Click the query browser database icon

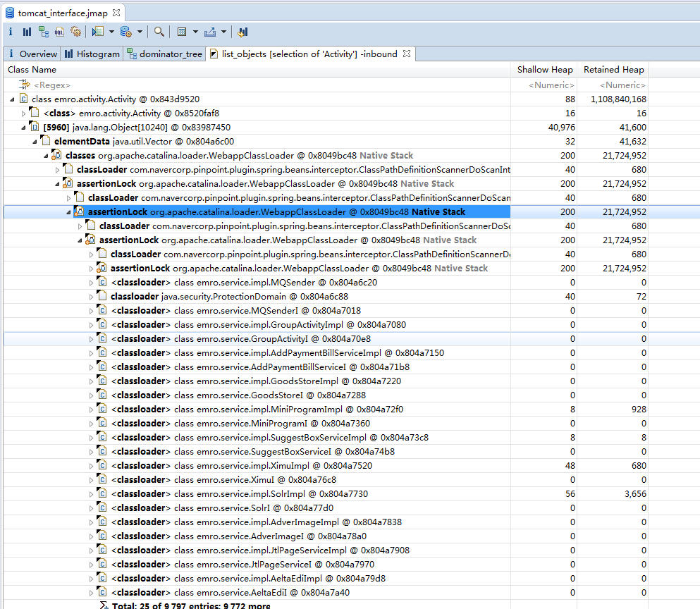click(x=125, y=32)
